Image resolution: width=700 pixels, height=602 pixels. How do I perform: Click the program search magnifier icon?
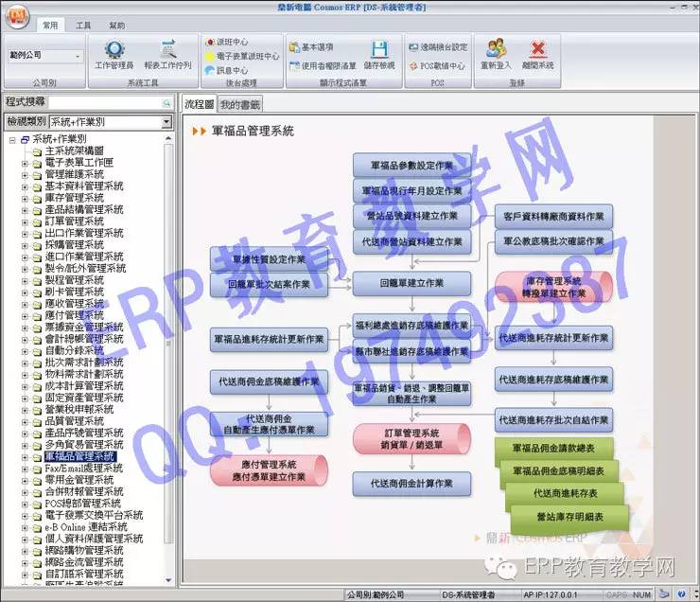pyautogui.click(x=166, y=102)
